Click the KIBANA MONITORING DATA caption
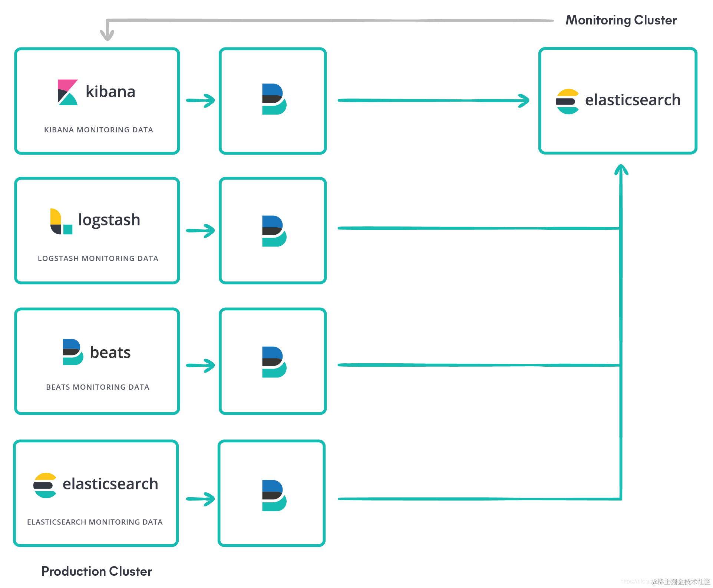This screenshot has height=588, width=713. (x=98, y=130)
